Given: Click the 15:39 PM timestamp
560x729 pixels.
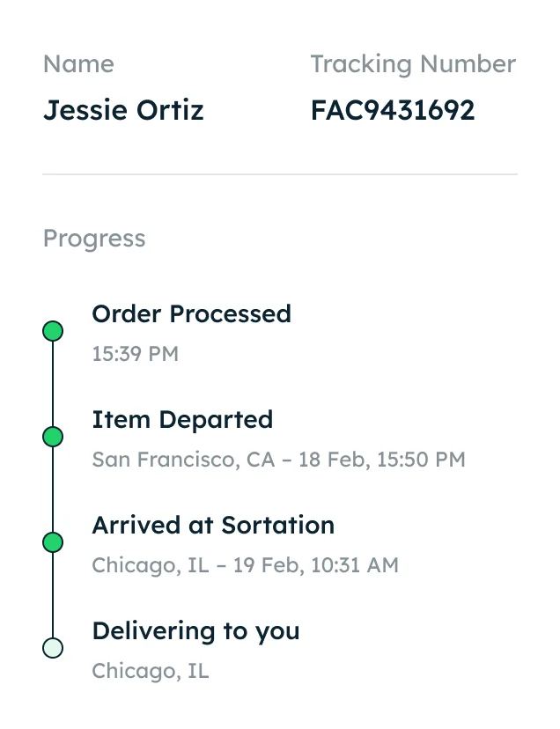Looking at the screenshot, I should point(135,354).
